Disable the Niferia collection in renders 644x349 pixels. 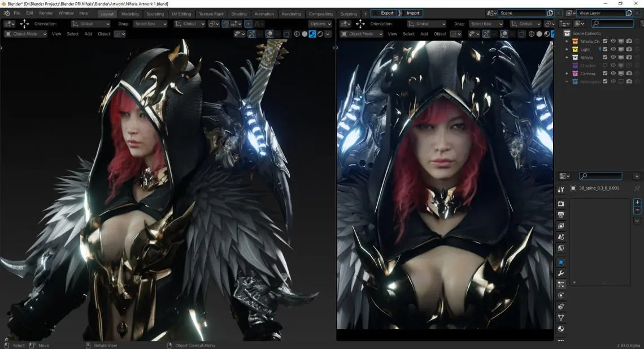(629, 57)
